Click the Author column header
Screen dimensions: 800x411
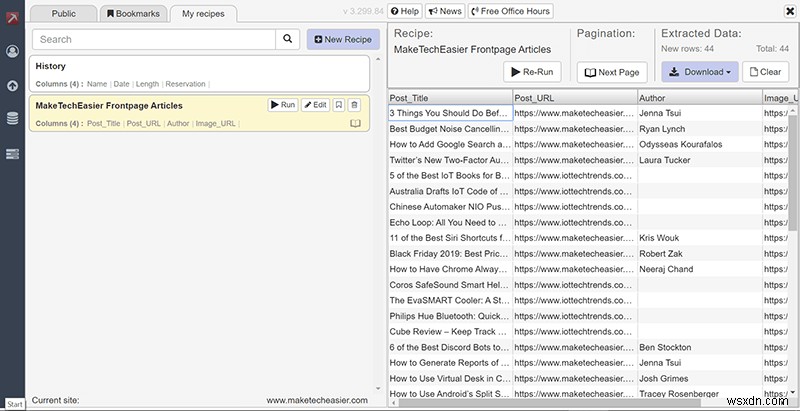pyautogui.click(x=700, y=97)
